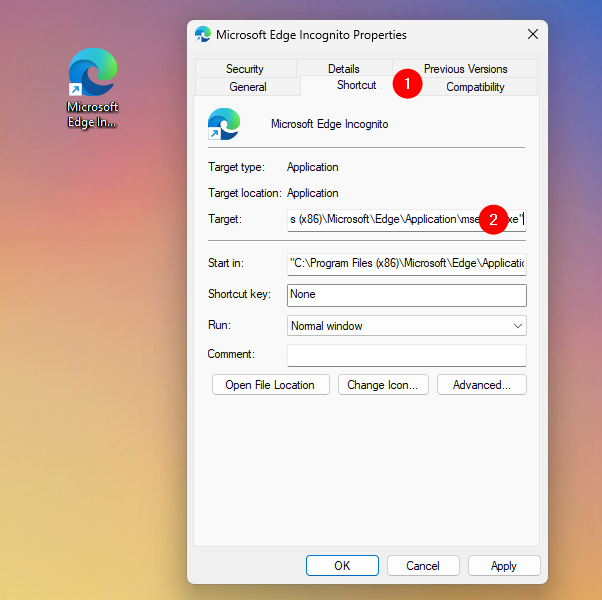Select the Microsoft Edge Incognito desktop shortcut icon
The width and height of the screenshot is (602, 600).
pyautogui.click(x=93, y=72)
